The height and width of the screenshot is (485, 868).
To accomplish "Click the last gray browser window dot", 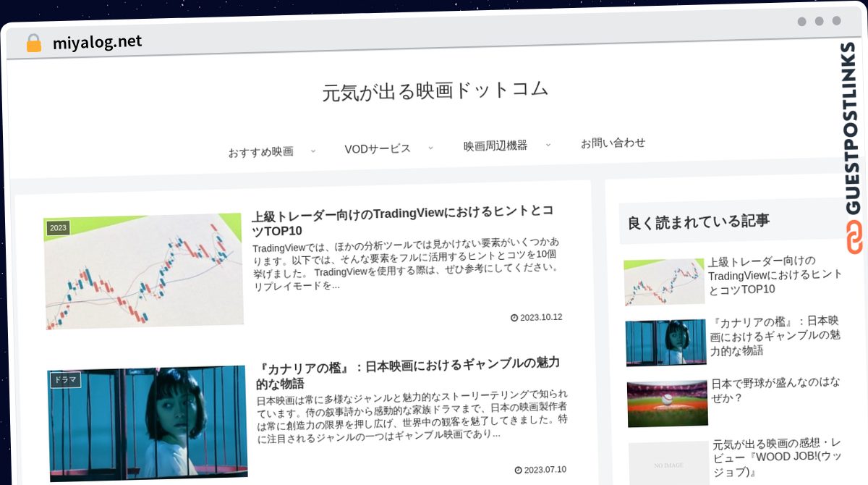I will [836, 21].
